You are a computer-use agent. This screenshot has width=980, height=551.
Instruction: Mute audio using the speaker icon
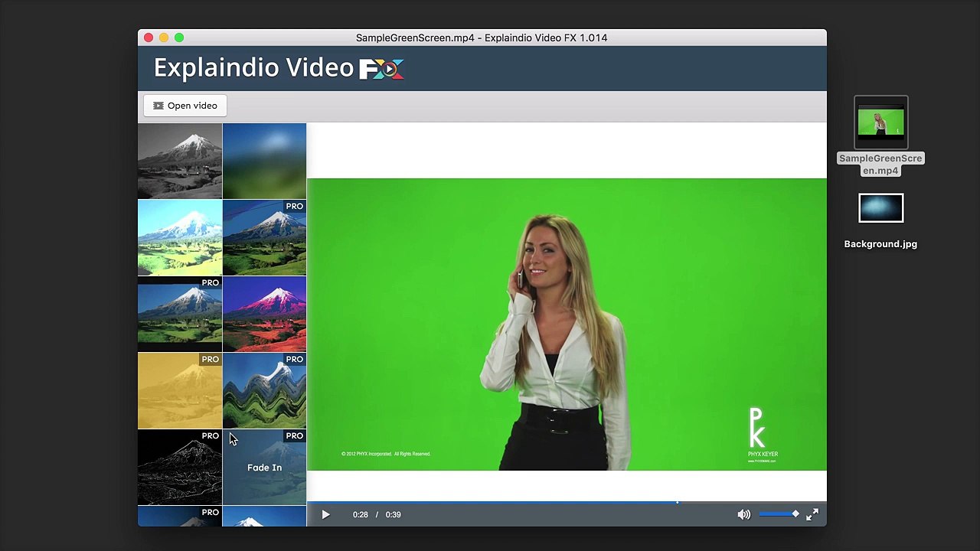(x=743, y=515)
